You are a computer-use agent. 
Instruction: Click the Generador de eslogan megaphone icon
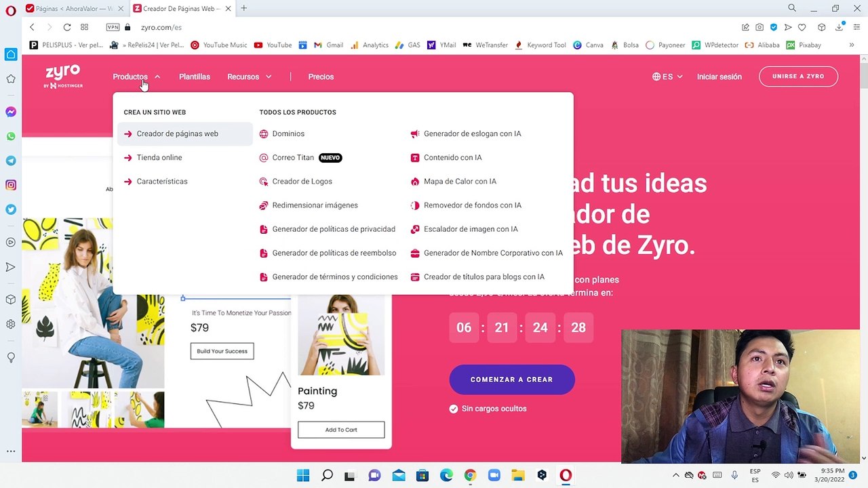pyautogui.click(x=415, y=134)
